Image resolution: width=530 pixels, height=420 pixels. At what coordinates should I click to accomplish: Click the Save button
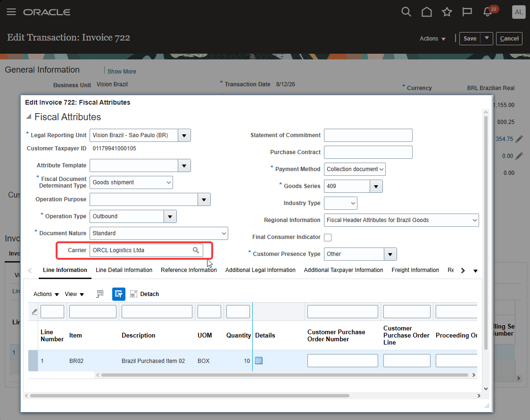click(470, 38)
